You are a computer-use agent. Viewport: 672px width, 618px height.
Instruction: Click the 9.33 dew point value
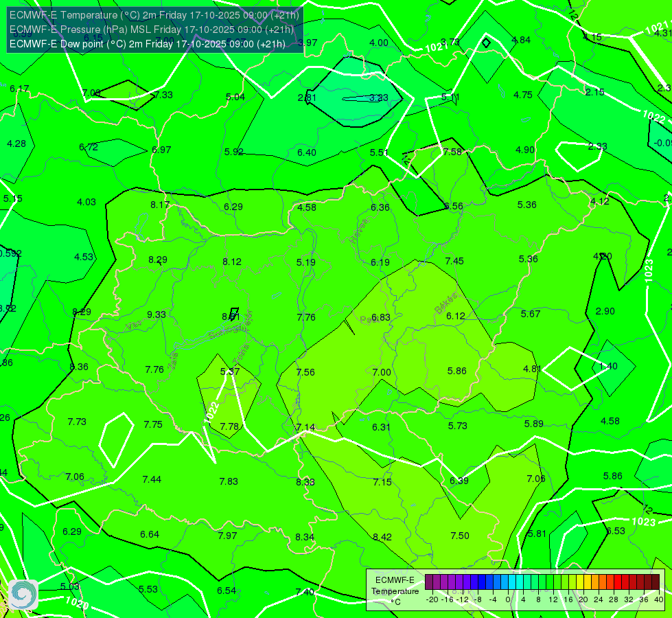[157, 314]
